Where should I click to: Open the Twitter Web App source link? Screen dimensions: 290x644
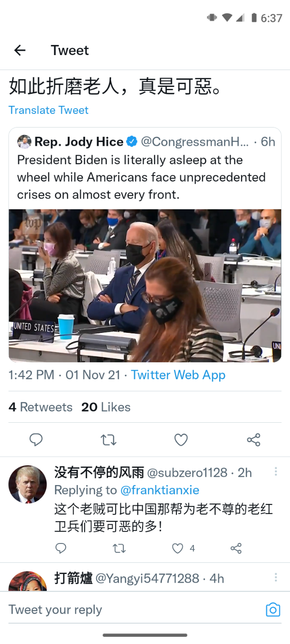178,375
